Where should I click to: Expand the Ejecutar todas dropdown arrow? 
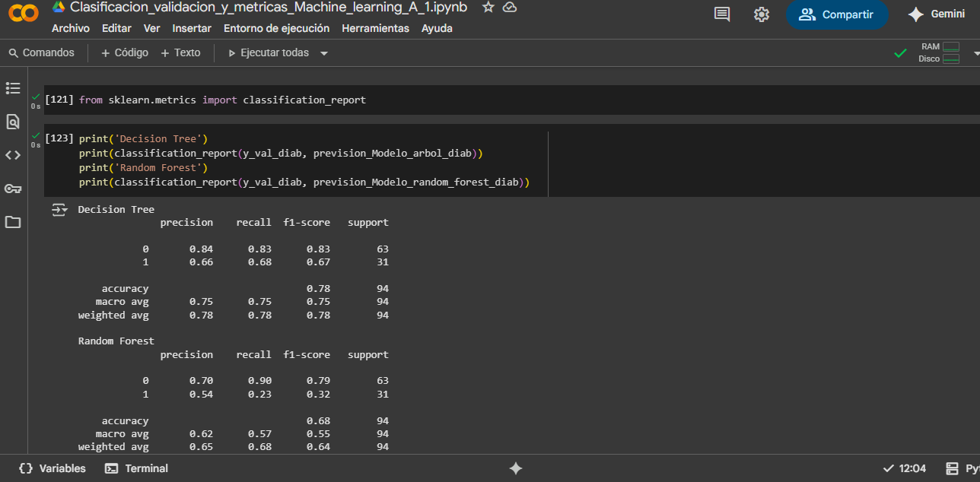pos(324,53)
